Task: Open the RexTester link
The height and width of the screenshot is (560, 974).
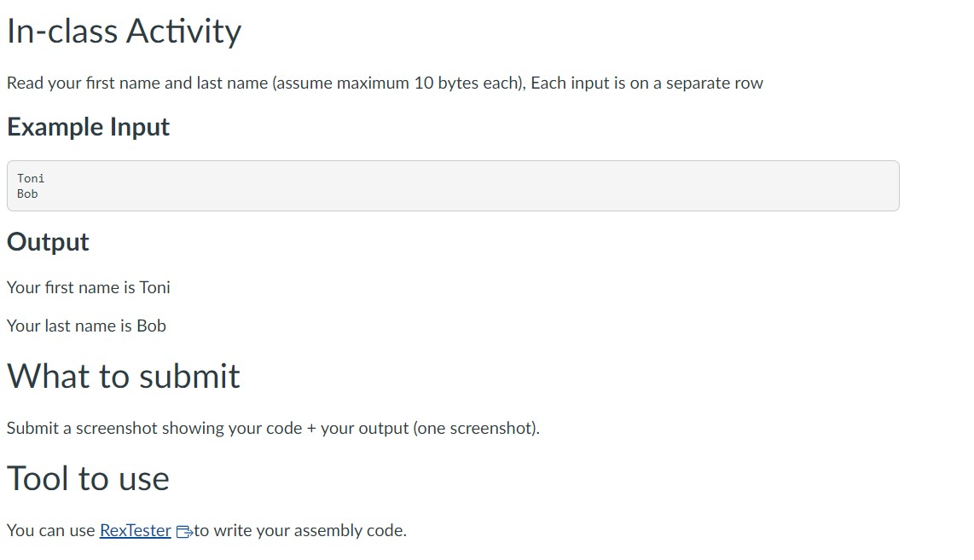Action: click(x=135, y=530)
